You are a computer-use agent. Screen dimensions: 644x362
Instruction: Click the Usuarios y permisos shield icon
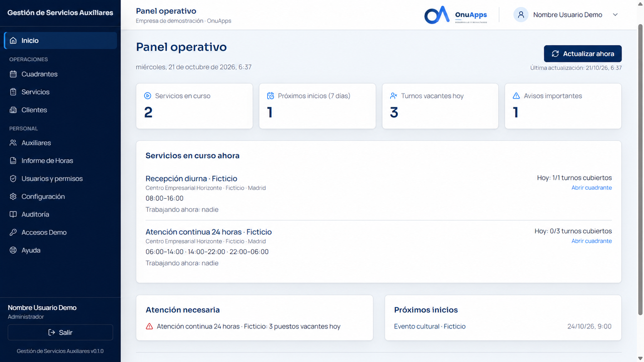[13, 178]
